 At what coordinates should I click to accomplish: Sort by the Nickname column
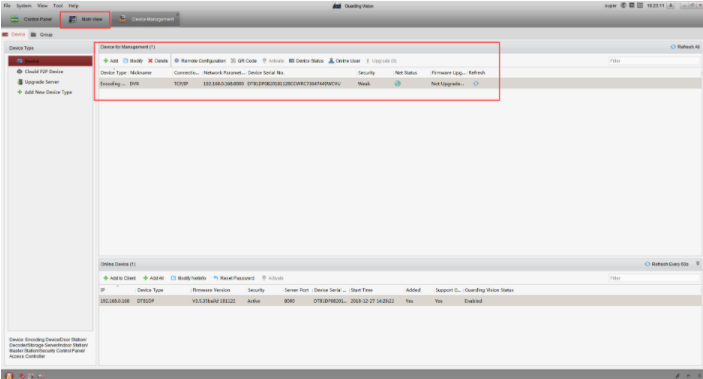pos(141,73)
